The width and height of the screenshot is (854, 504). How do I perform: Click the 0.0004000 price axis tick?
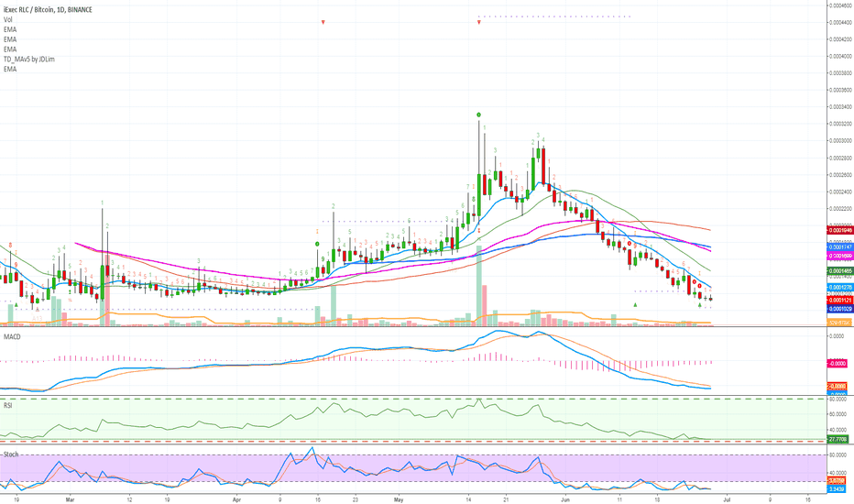pyautogui.click(x=840, y=56)
